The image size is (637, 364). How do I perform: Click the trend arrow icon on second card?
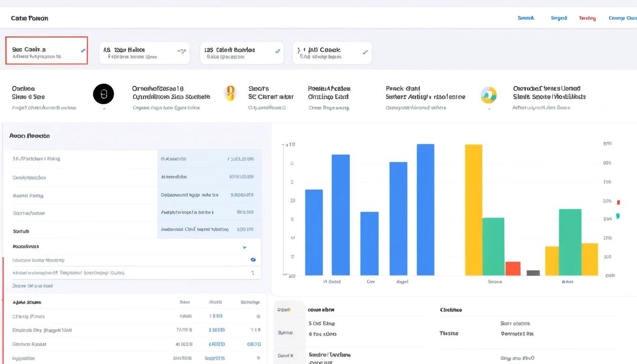click(x=181, y=51)
